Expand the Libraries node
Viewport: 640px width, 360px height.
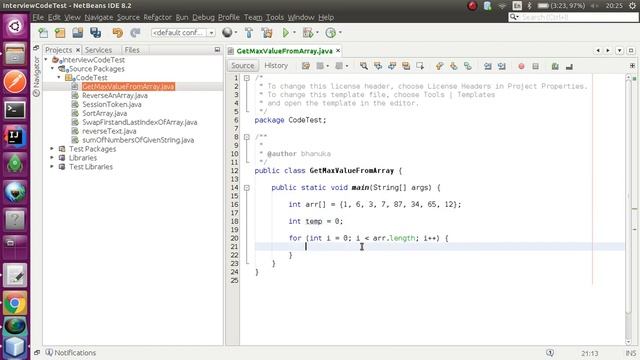[x=52, y=158]
